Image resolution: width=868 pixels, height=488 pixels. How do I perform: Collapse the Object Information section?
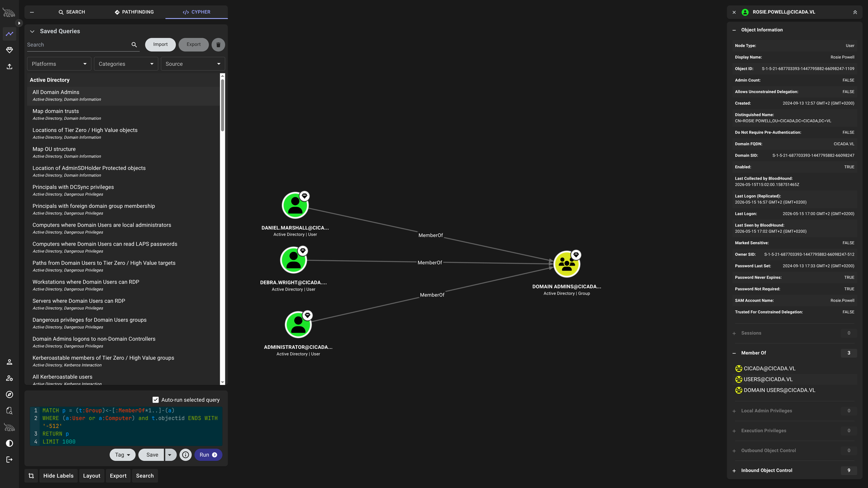click(734, 30)
